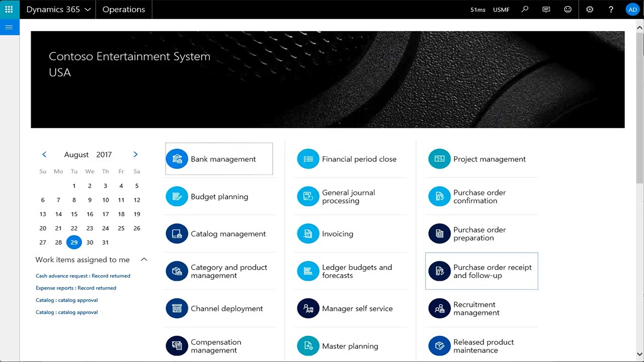This screenshot has height=362, width=644.
Task: Click the Manager self service icon
Action: tap(308, 309)
